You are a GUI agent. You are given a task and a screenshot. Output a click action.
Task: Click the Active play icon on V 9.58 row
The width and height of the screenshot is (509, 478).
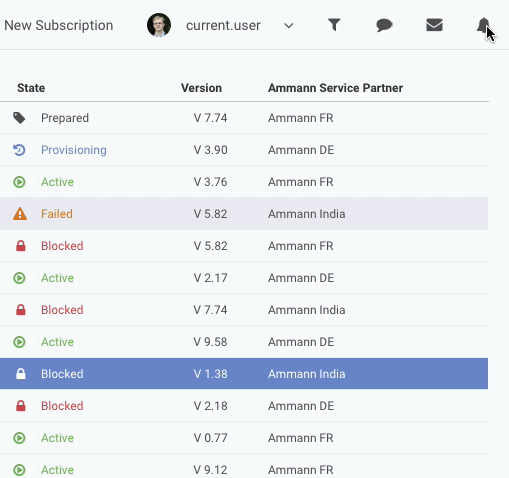[x=19, y=342]
